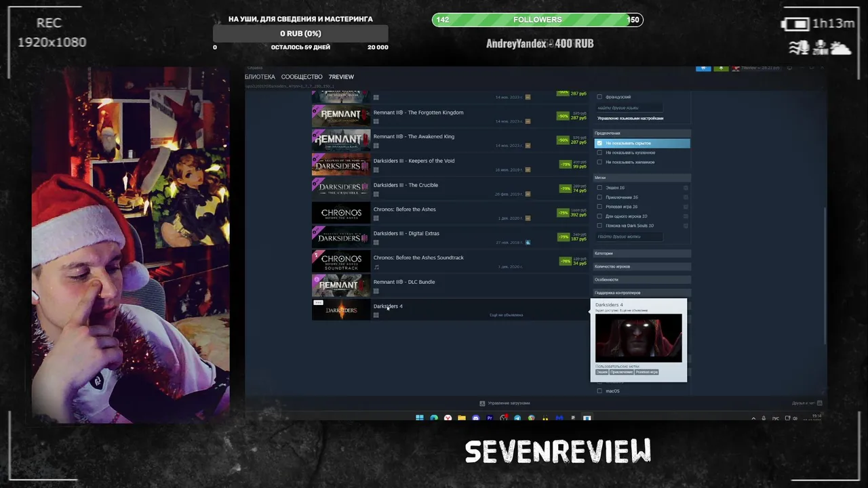
Task: Open Friends and chat icon in Steam footer
Action: [819, 403]
